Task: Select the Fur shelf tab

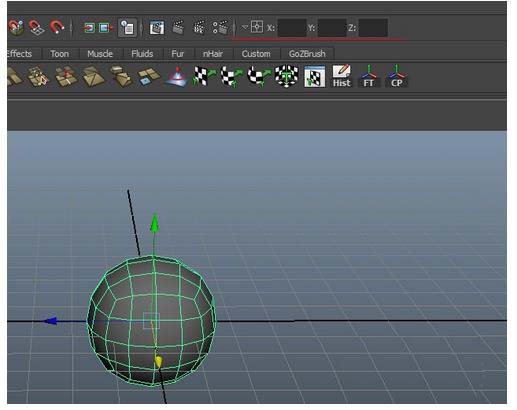Action: [x=178, y=54]
